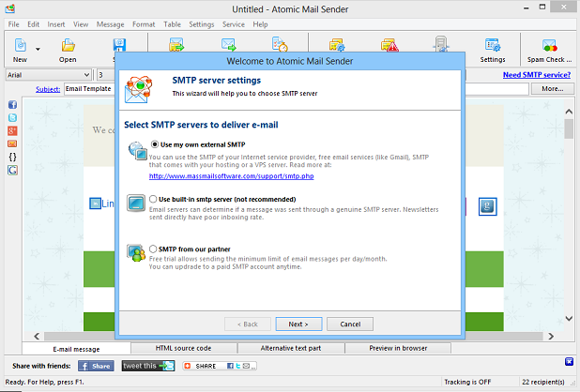The height and width of the screenshot is (392, 580).
Task: Open the View menu
Action: pyautogui.click(x=81, y=24)
